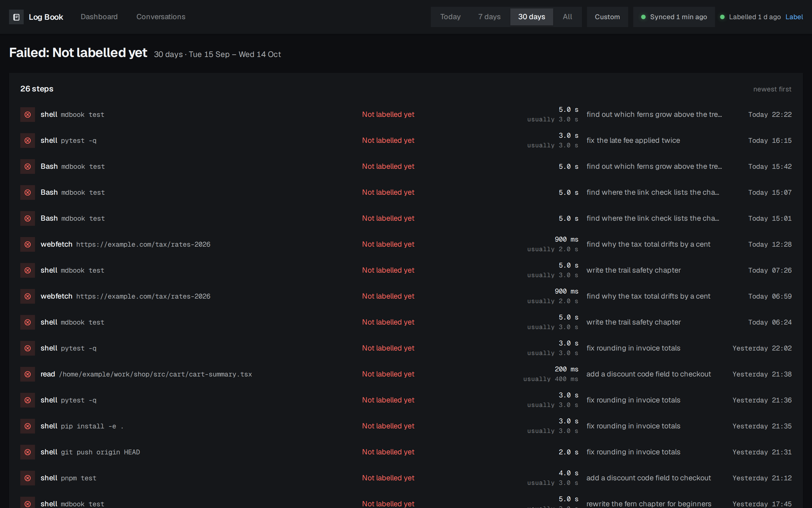
Task: Switch the range to Today
Action: click(x=450, y=17)
